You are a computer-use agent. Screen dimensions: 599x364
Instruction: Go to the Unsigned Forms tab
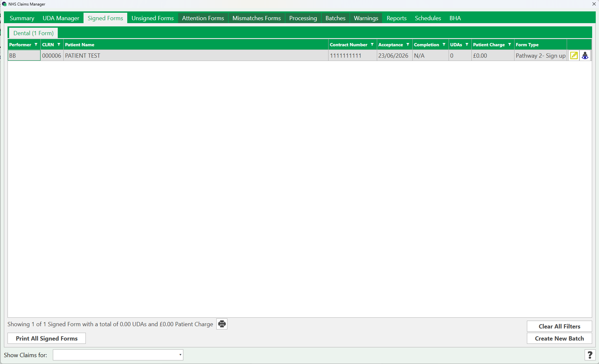point(153,18)
